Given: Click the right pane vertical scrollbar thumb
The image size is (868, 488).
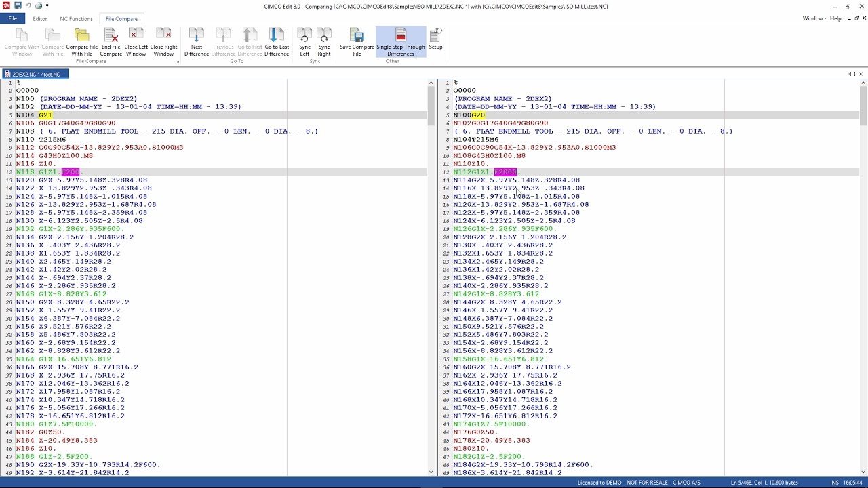Looking at the screenshot, I should click(x=863, y=106).
